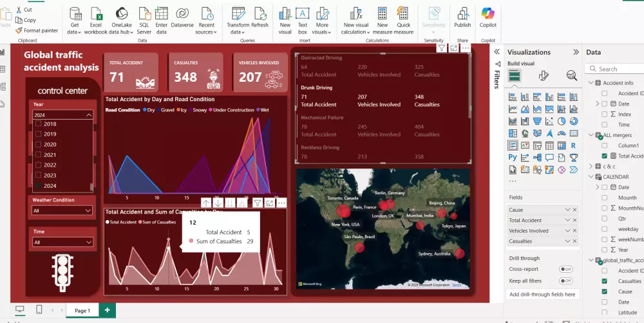Click Format painter
Viewport: 644px width, 323px height.
[37, 30]
